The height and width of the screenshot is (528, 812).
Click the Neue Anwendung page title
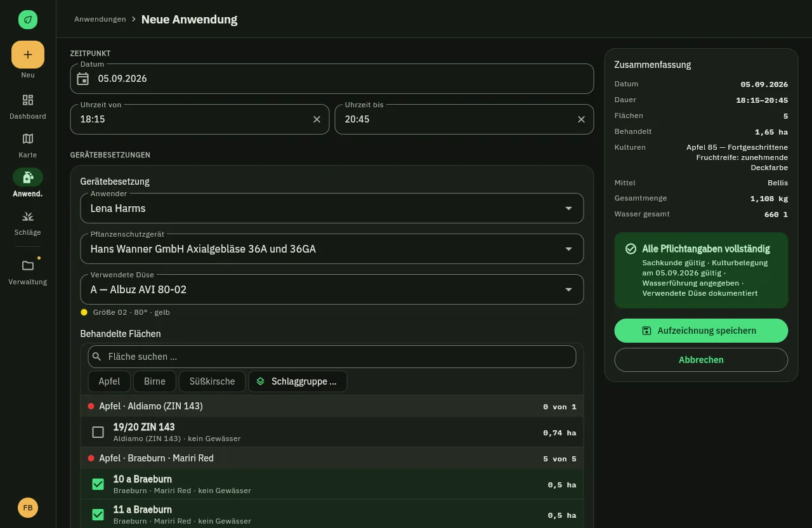tap(189, 20)
